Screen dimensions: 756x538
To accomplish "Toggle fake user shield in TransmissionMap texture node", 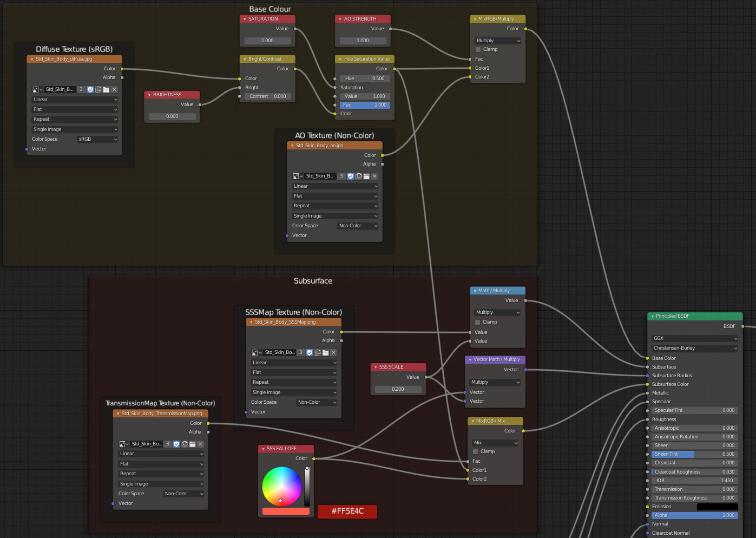I will (176, 444).
